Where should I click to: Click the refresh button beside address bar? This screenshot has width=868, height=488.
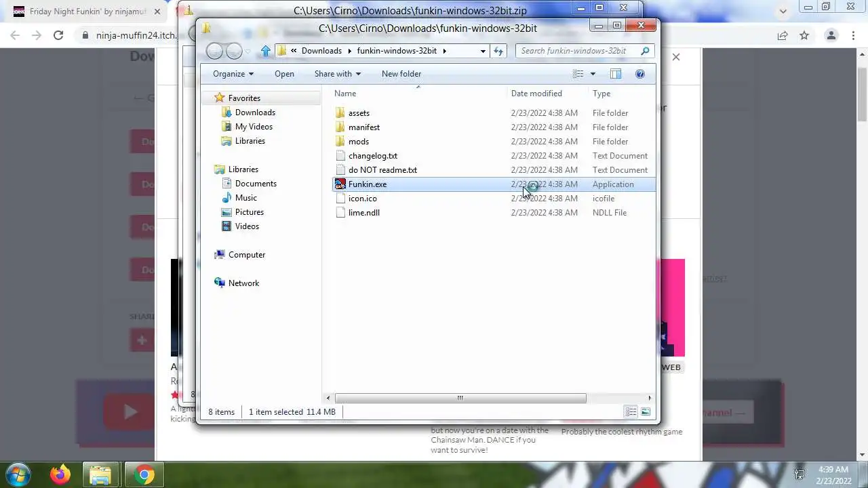(498, 51)
